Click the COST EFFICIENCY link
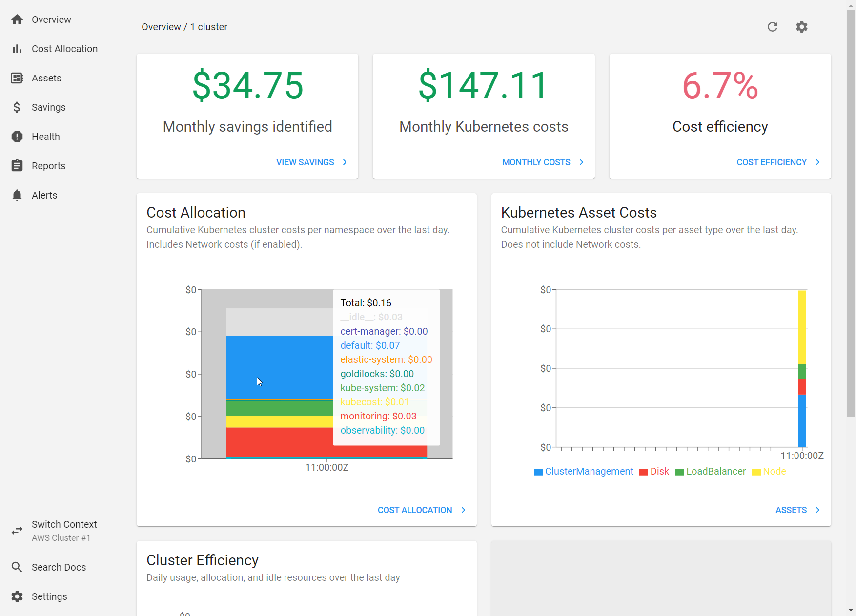Image resolution: width=856 pixels, height=616 pixels. pos(772,162)
